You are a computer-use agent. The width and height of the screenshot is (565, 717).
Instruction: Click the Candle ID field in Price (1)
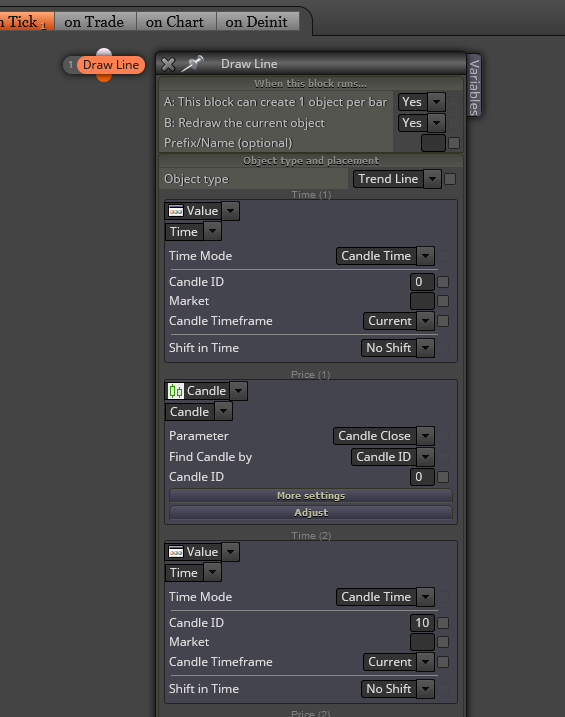tap(421, 477)
